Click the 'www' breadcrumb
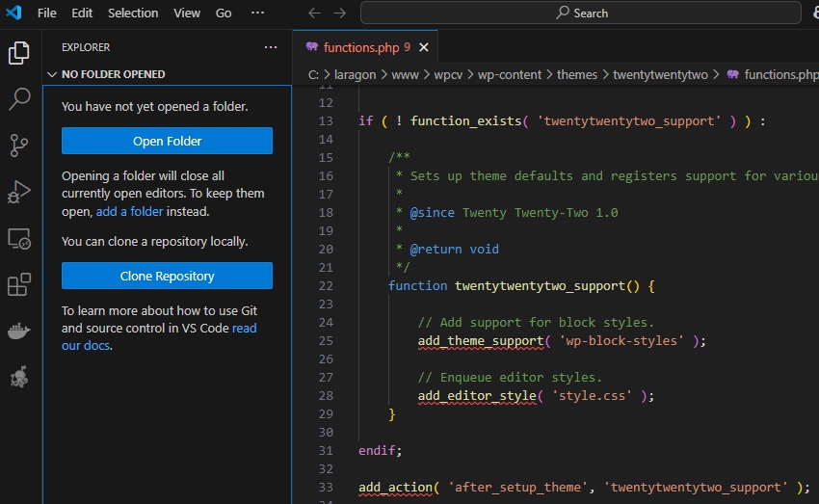The width and height of the screenshot is (819, 504). click(406, 75)
